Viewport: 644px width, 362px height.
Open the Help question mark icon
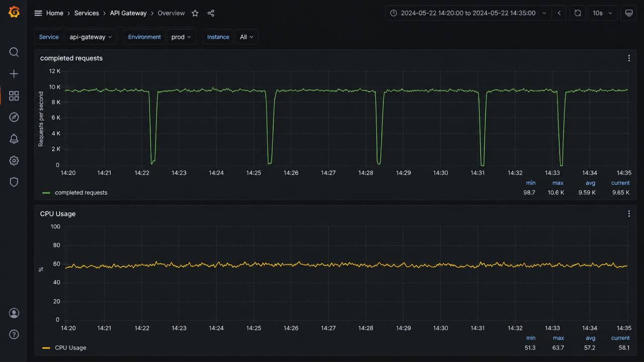14,334
